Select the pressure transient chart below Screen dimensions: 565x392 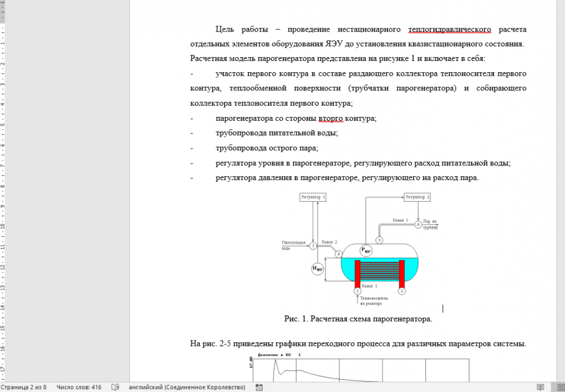tap(362, 370)
